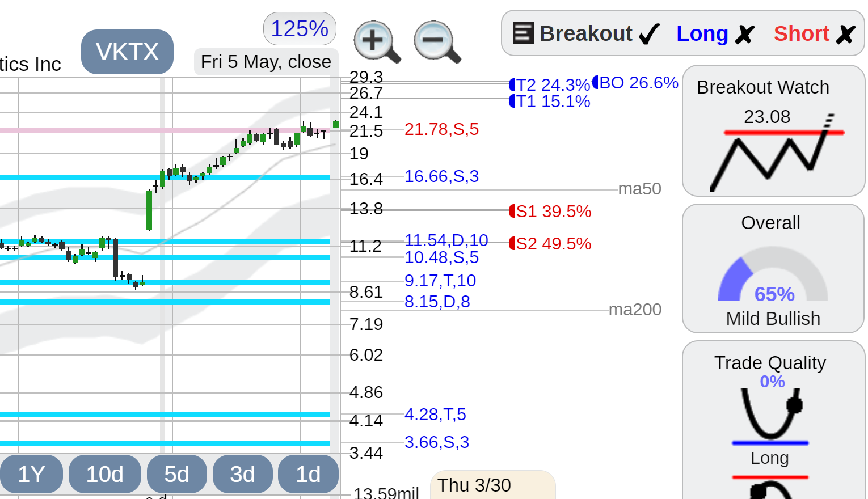The image size is (868, 499).
Task: Click the 16.66,S,3 support level label
Action: (x=441, y=176)
